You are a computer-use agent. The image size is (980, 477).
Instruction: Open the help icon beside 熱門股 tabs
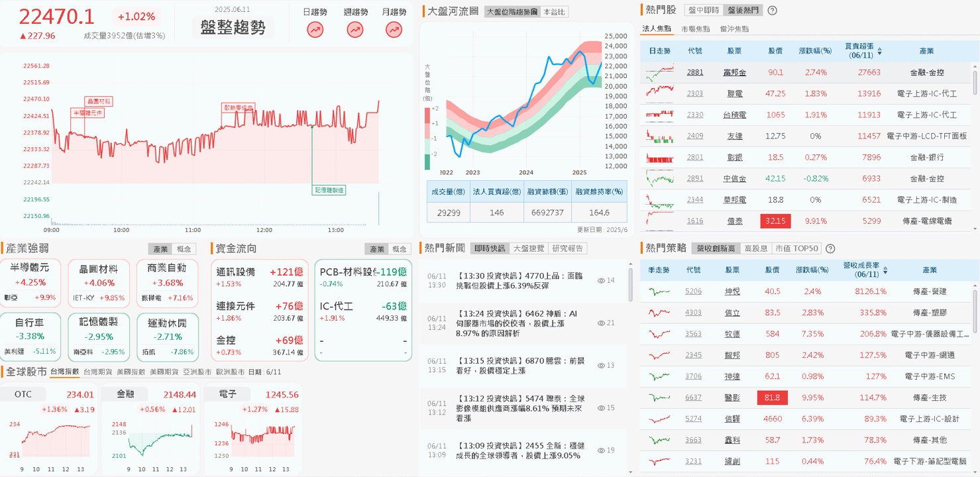tap(772, 11)
